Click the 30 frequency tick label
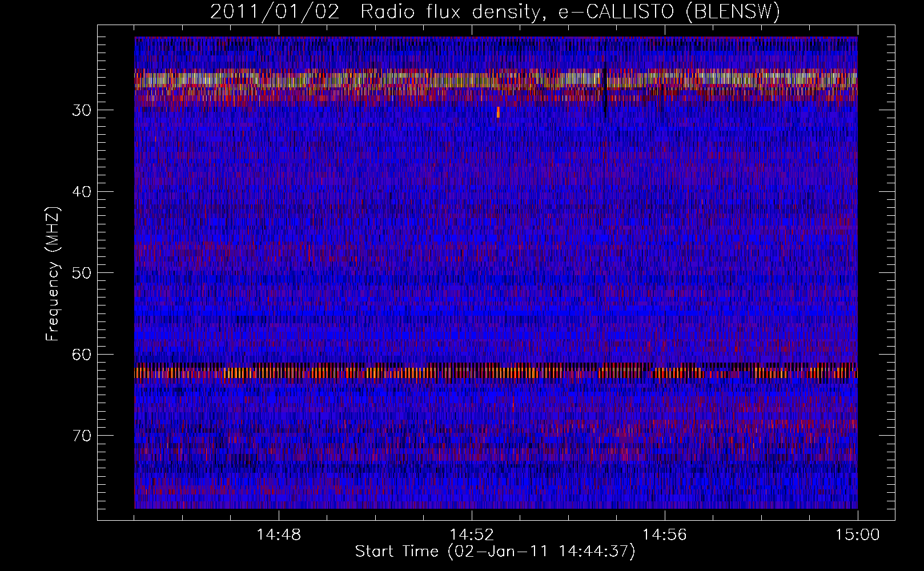The height and width of the screenshot is (571, 924). pos(82,110)
